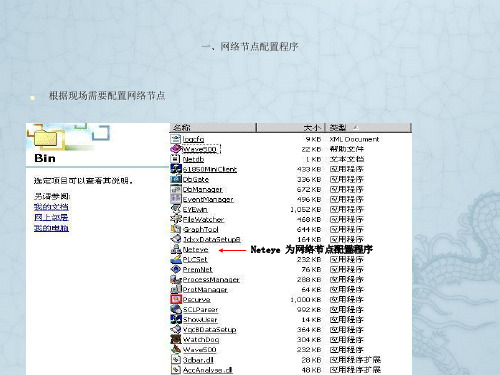The height and width of the screenshot is (375, 500).
Task: Click the '288 KB' size cell
Action: pos(309,279)
